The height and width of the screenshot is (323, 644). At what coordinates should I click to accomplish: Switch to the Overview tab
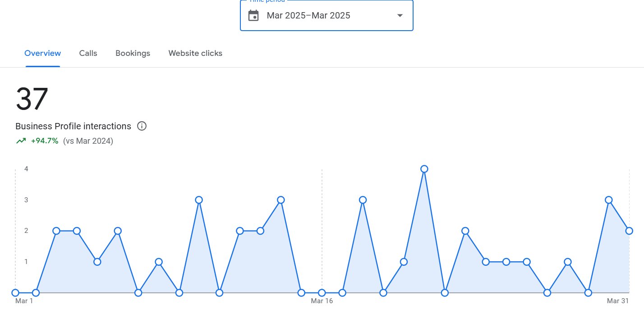point(42,53)
